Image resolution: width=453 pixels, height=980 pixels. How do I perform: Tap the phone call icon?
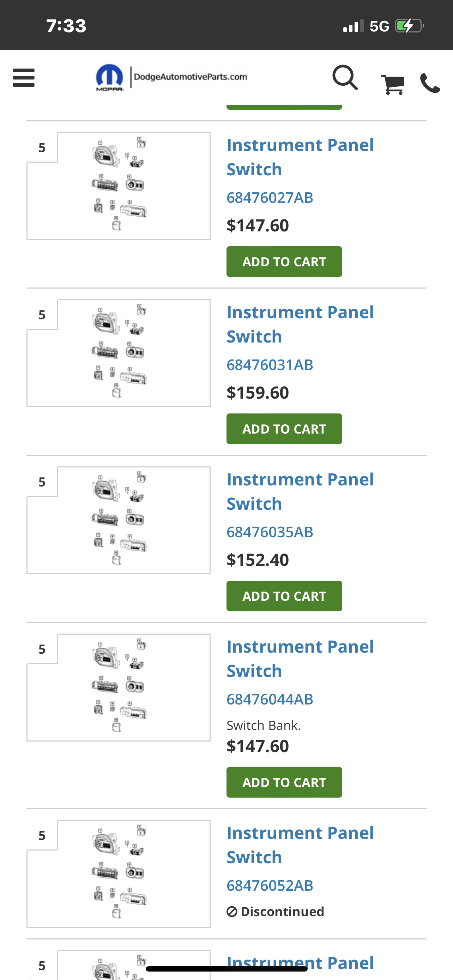[x=430, y=83]
